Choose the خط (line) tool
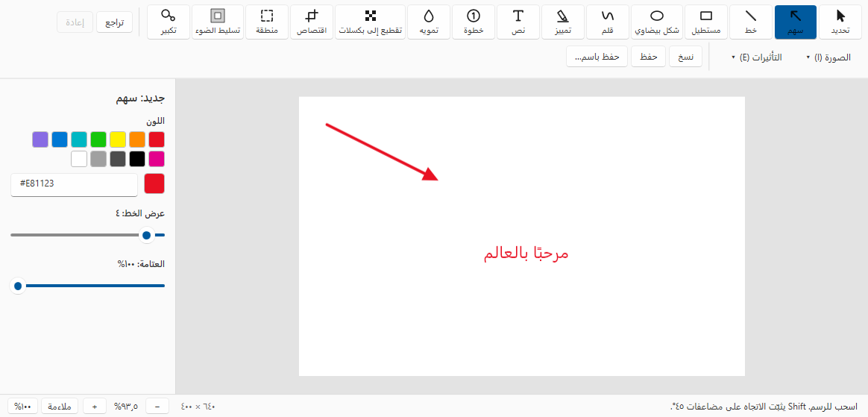This screenshot has height=417, width=868. point(751,22)
